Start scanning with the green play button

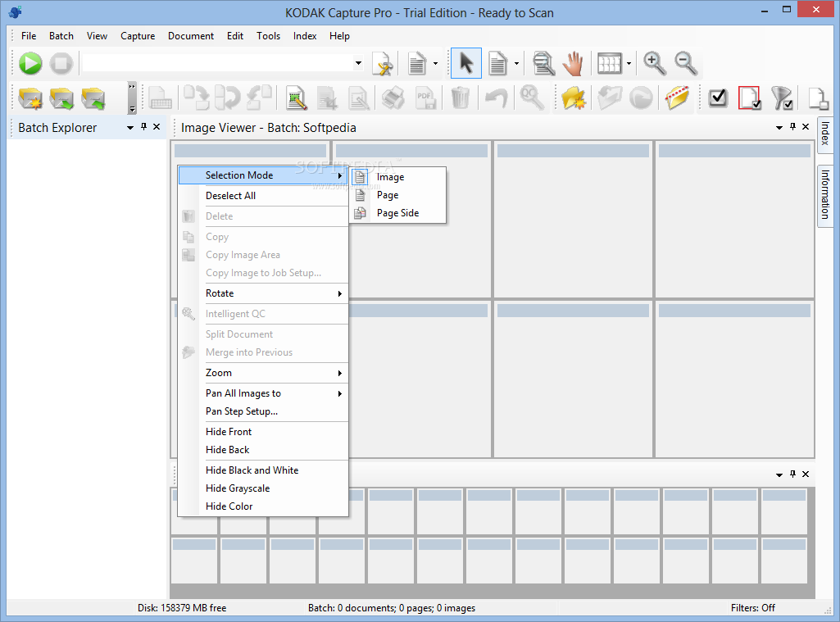[30, 63]
